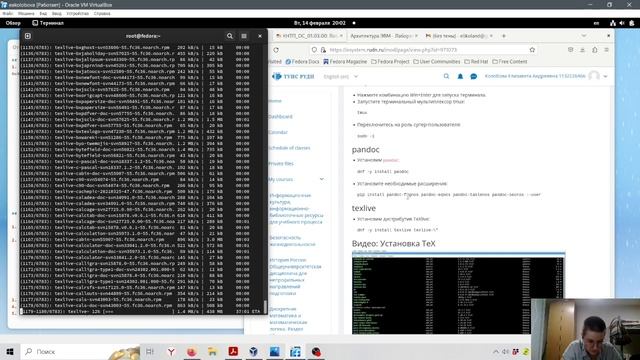Open a new Firefox tab
Viewport: 640px width, 360px height.
point(504,36)
